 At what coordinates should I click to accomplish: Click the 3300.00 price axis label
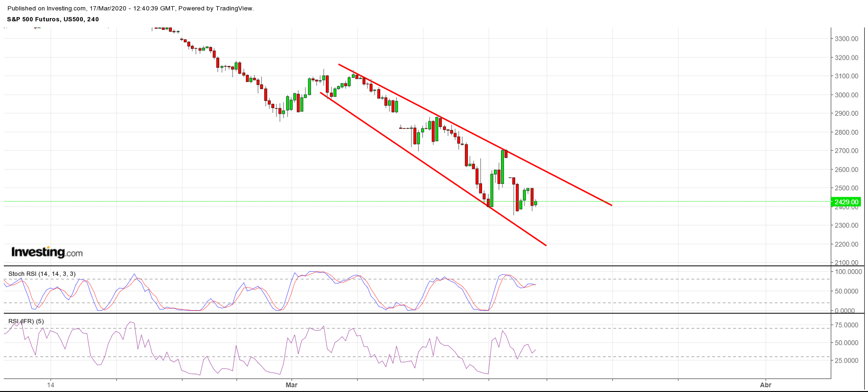click(846, 39)
